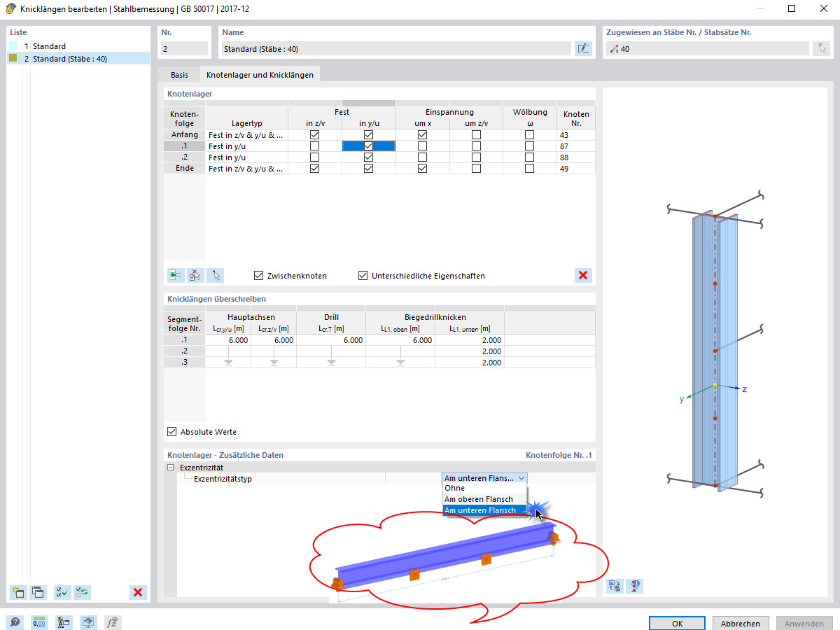This screenshot has width=840, height=630.
Task: Click Lcr,y/u value 6.000 in segment .1
Action: click(x=228, y=340)
